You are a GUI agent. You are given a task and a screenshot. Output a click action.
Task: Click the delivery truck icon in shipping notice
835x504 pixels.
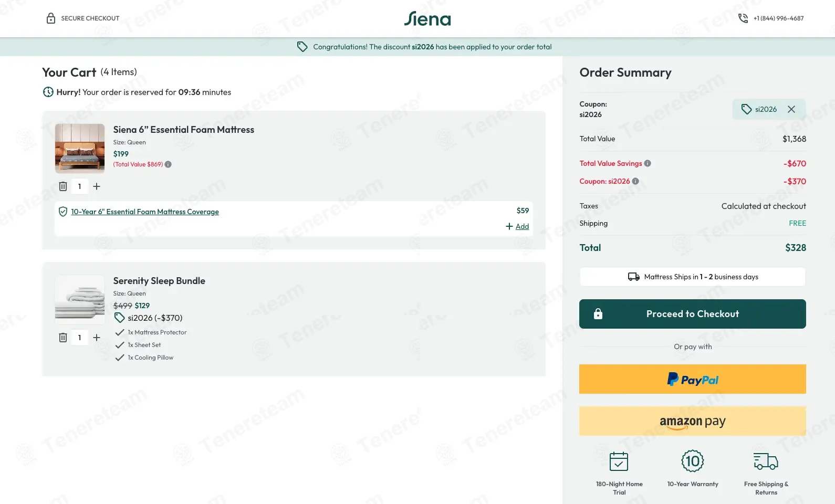tap(634, 277)
